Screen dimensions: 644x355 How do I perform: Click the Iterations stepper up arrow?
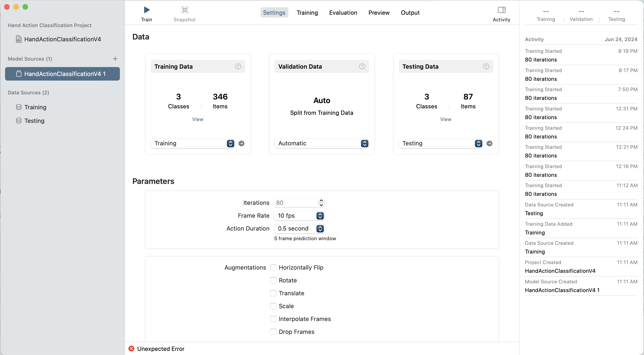tap(321, 200)
